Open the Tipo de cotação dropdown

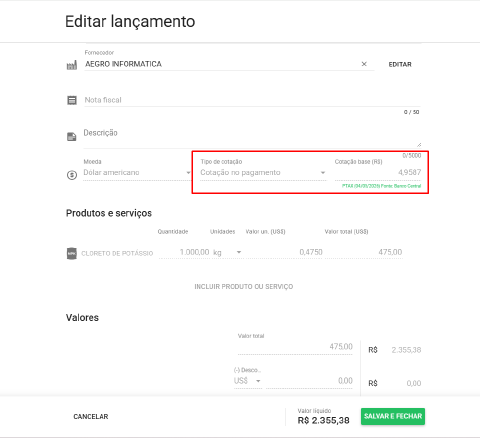coord(263,173)
